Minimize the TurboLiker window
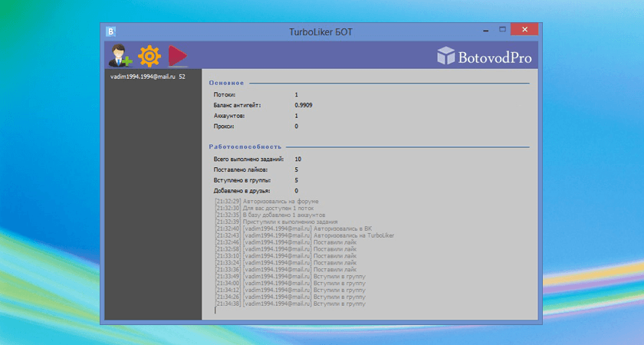 485,30
